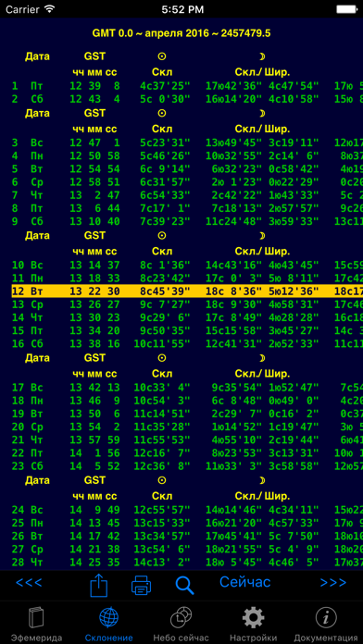Switch to Небо сейчас tab
Screen dimensions: 363x644
[x=181, y=624]
